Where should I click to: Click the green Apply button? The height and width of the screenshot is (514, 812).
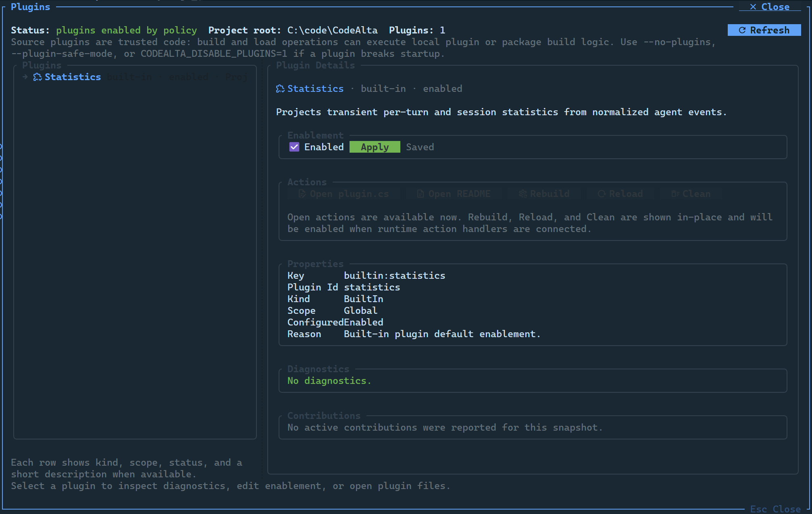point(375,147)
